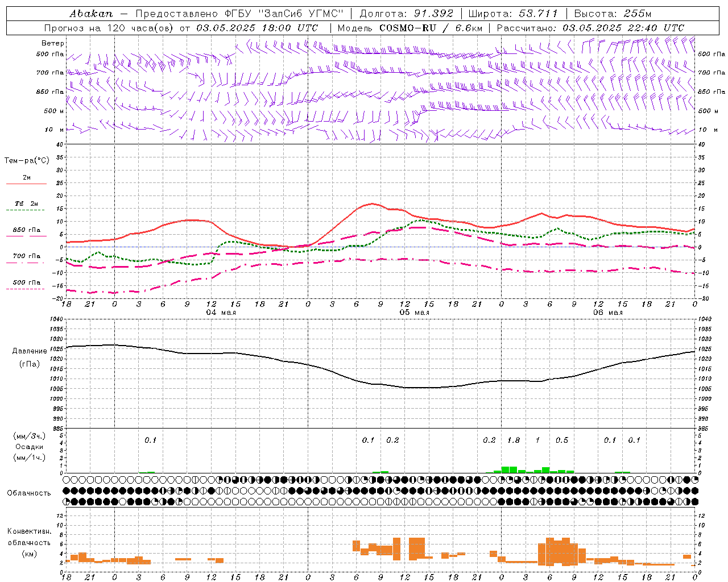The width and height of the screenshot is (728, 582).
Task: Click the "Давление" pressure chart label
Action: tap(30, 351)
